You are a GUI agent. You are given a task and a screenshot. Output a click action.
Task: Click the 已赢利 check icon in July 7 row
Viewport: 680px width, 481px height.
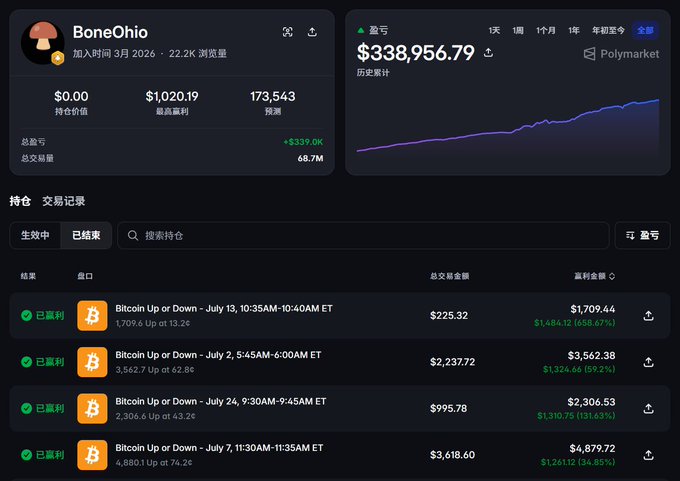[26, 455]
